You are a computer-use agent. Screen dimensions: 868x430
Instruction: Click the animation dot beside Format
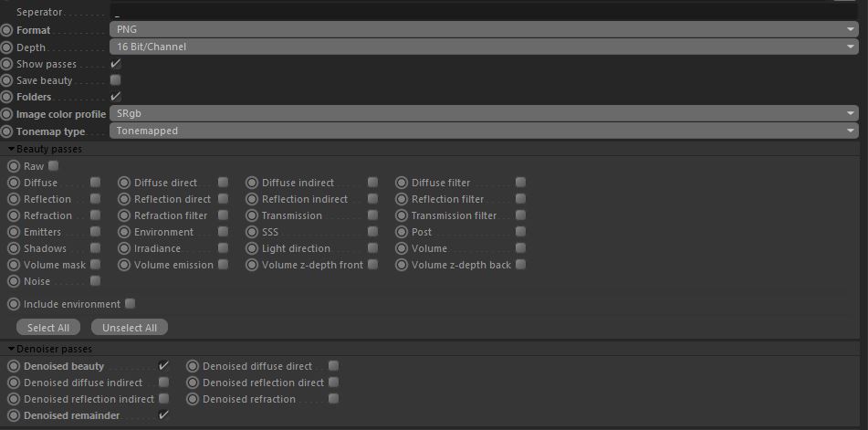pos(6,30)
